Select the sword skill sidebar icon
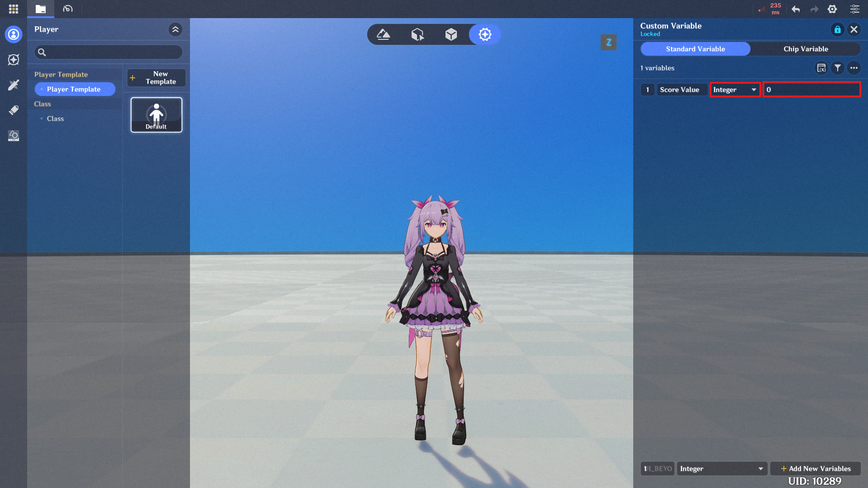 click(x=14, y=85)
